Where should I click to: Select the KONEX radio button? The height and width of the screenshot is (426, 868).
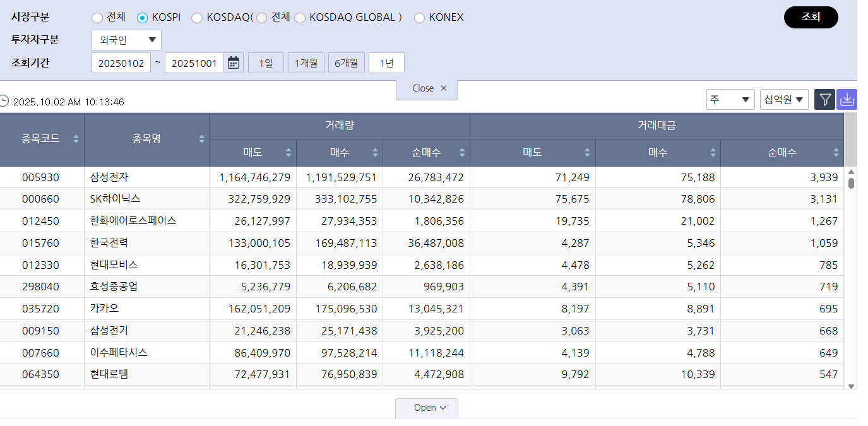(419, 18)
